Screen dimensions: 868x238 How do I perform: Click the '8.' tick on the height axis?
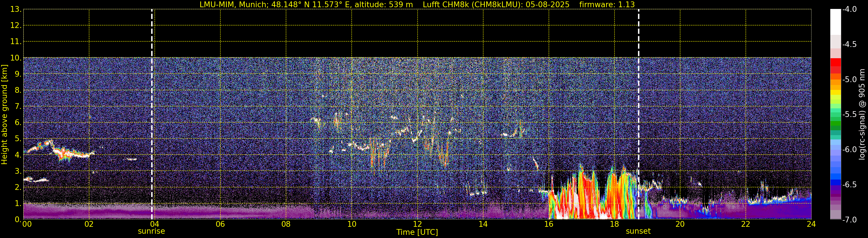[x=18, y=90]
